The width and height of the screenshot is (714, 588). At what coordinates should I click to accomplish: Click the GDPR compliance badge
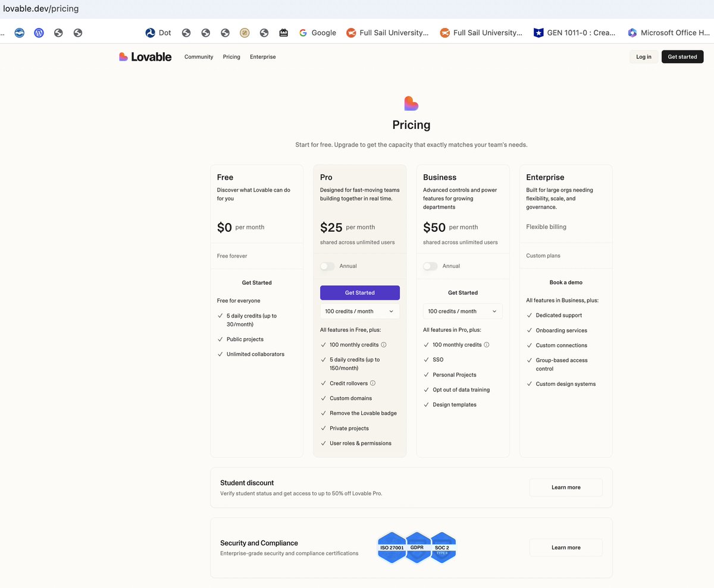pyautogui.click(x=416, y=548)
